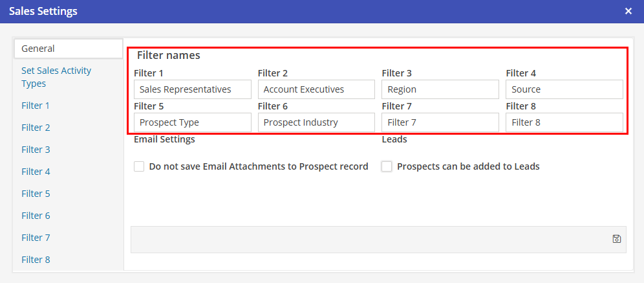The width and height of the screenshot is (644, 283).
Task: Click the Prospect Type input field
Action: (x=192, y=122)
